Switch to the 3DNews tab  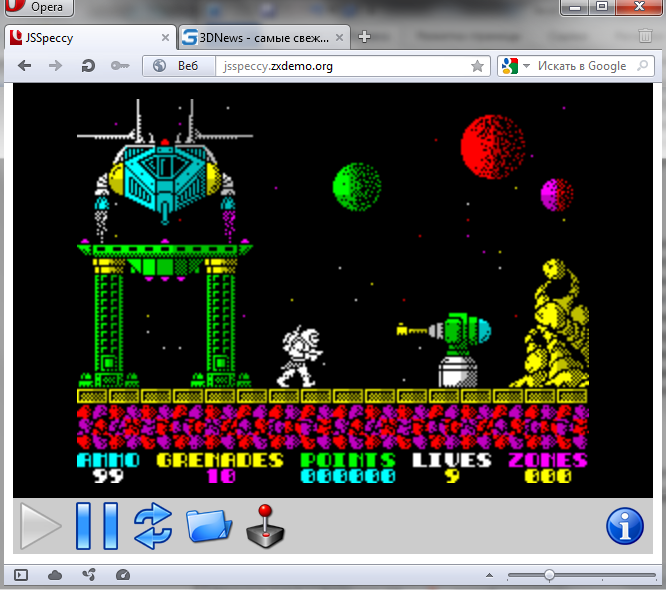(263, 38)
